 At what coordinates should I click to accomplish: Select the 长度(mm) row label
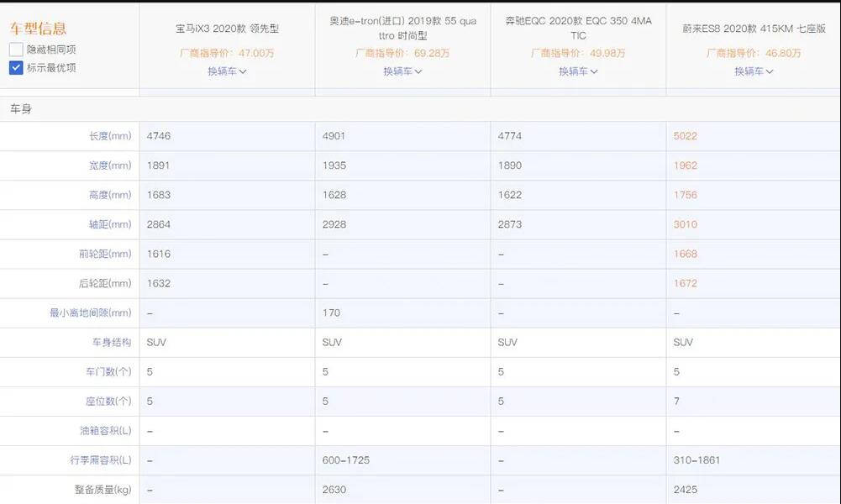click(110, 136)
